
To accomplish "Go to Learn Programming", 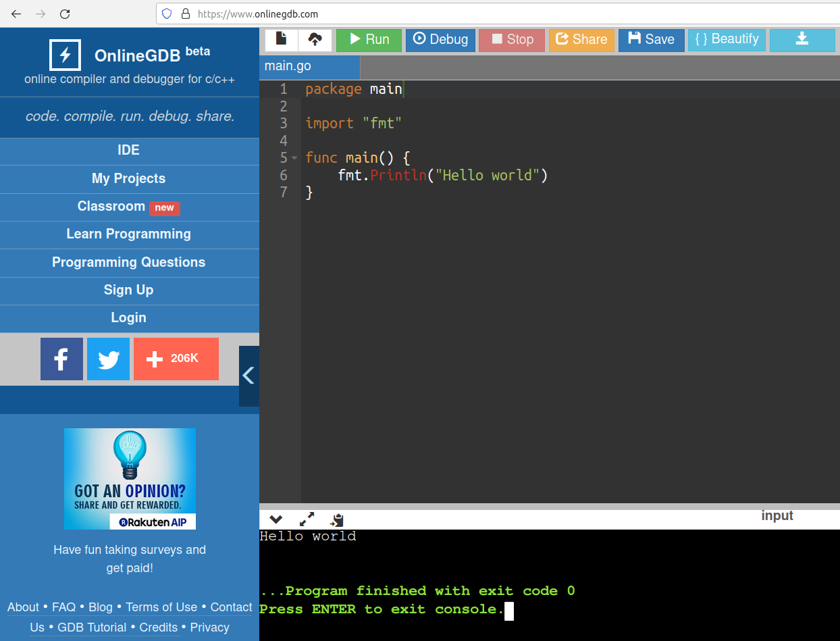I will point(129,234).
